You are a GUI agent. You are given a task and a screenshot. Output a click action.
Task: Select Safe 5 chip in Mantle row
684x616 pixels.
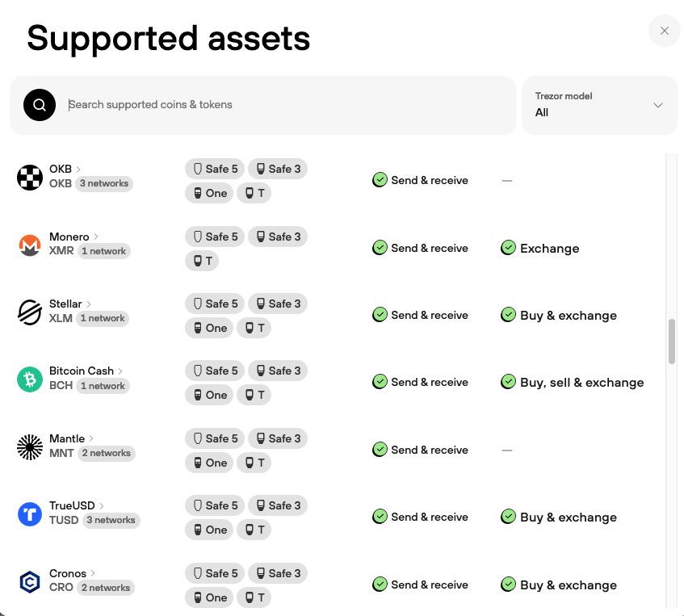click(x=215, y=438)
